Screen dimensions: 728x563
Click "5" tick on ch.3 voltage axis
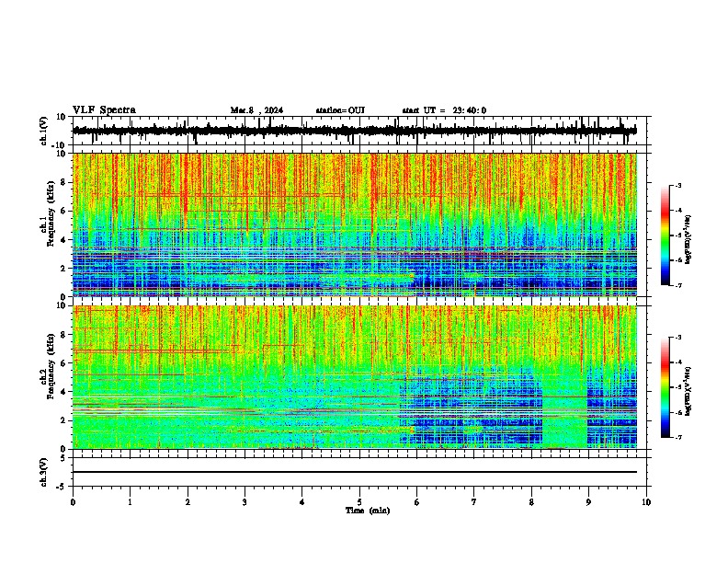point(63,458)
